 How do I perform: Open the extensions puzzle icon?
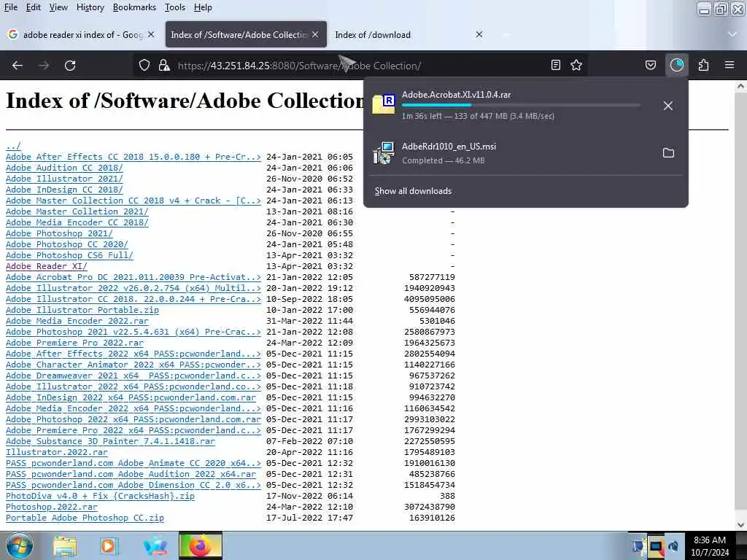point(704,65)
